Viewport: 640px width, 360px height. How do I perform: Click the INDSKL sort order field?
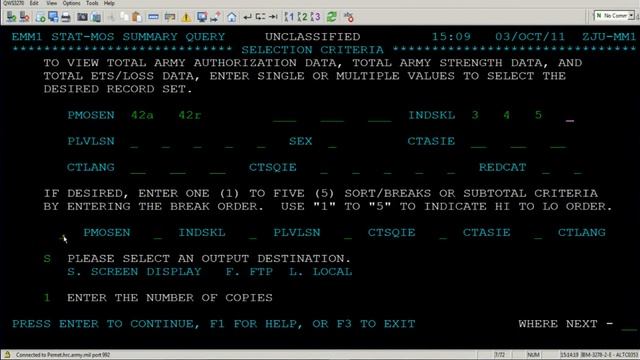158,234
